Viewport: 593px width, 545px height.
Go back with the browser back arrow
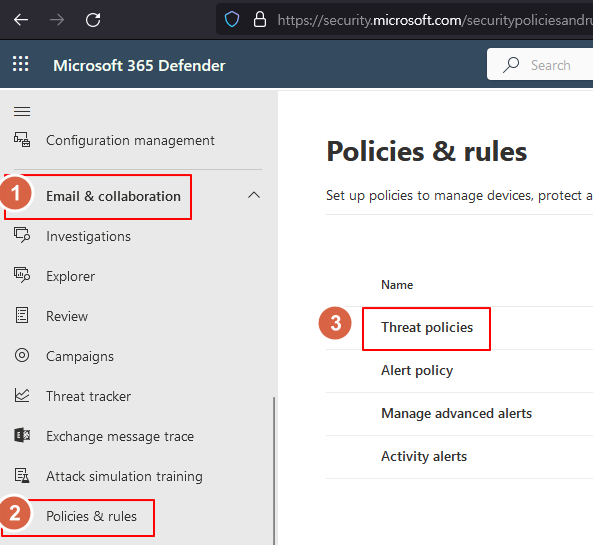[21, 20]
